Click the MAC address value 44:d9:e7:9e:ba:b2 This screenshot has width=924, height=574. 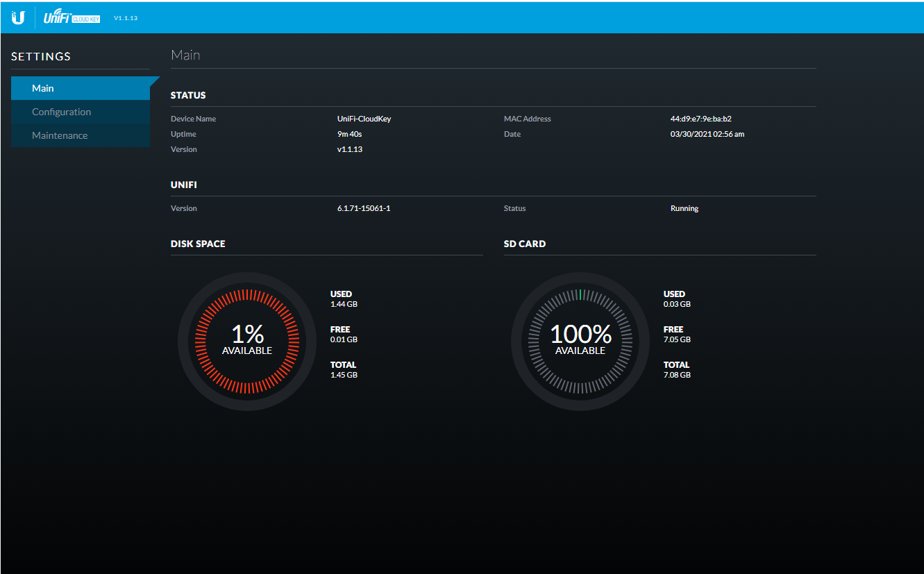point(700,119)
